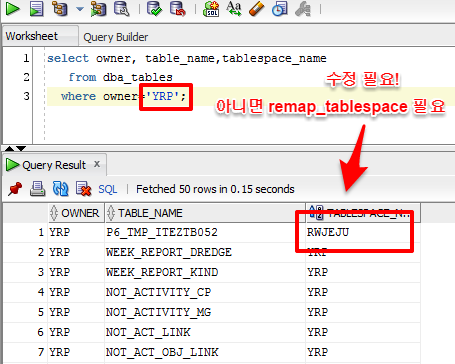Open the SQL Tuning Advisor icon
The image size is (455, 364).
coord(122,9)
